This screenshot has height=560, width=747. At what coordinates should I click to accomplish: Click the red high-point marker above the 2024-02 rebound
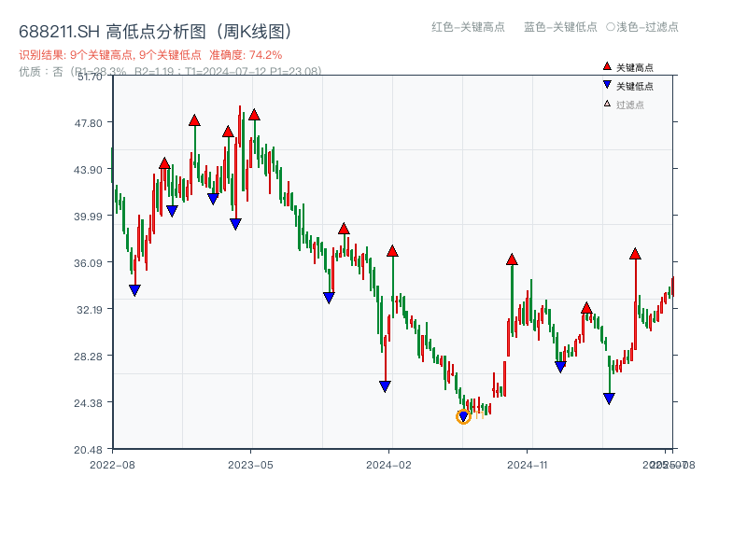392,251
